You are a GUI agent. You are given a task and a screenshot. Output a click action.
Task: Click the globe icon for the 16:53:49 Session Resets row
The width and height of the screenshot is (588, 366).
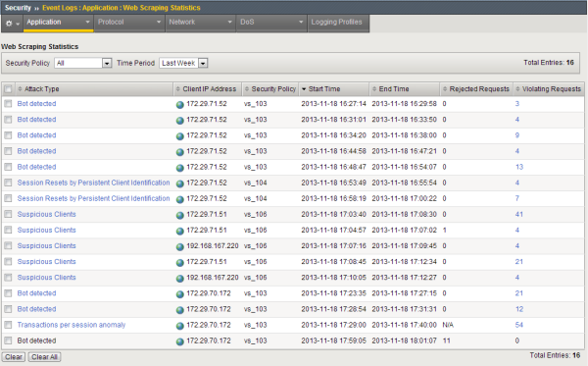(x=180, y=183)
